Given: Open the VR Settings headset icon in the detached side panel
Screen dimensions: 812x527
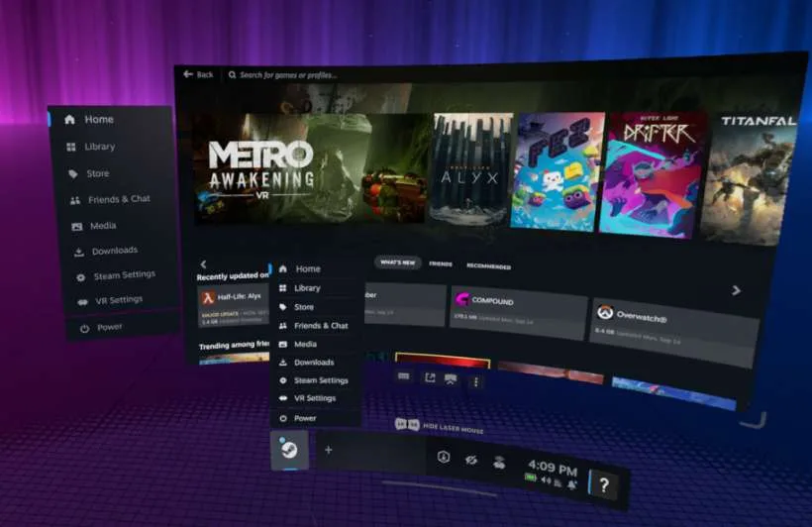Looking at the screenshot, I should point(83,302).
